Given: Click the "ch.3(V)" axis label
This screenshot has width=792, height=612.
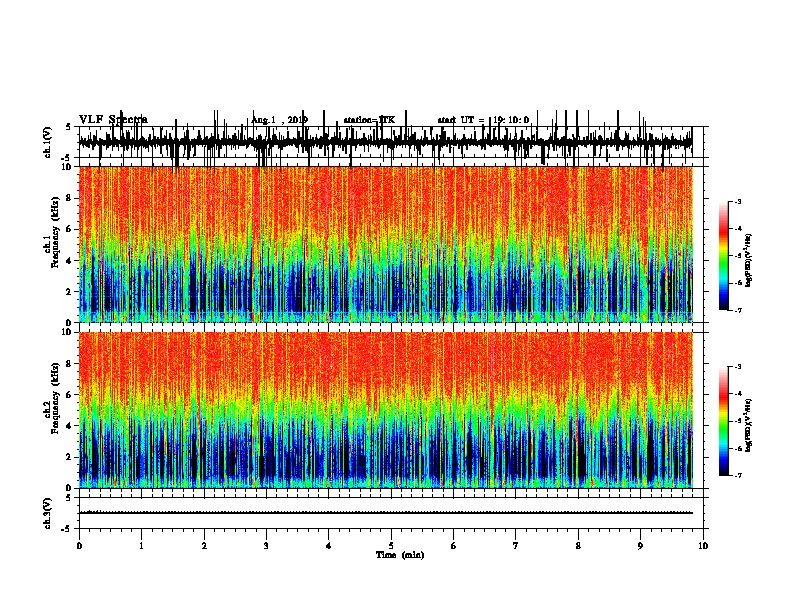Looking at the screenshot, I should coord(48,514).
